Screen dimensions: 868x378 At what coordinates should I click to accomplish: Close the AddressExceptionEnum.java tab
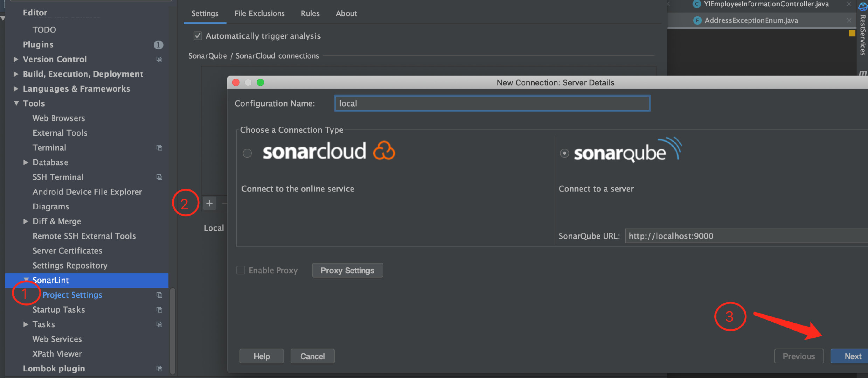pos(849,20)
